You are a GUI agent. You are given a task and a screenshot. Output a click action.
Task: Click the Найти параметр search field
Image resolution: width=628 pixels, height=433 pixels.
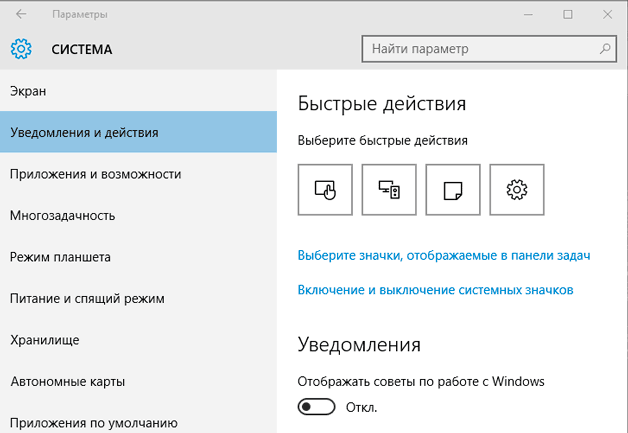pos(489,49)
